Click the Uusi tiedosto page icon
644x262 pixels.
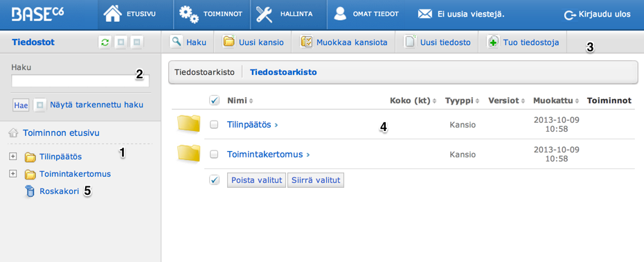[x=410, y=42]
